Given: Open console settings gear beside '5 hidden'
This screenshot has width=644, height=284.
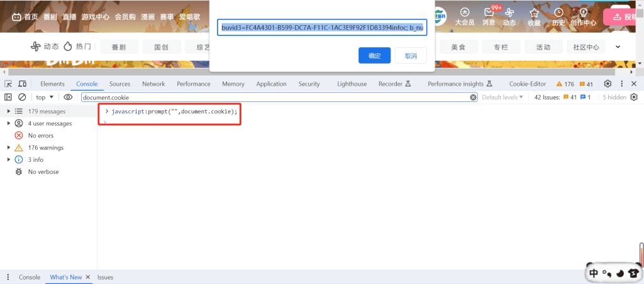Looking at the screenshot, I should 634,97.
